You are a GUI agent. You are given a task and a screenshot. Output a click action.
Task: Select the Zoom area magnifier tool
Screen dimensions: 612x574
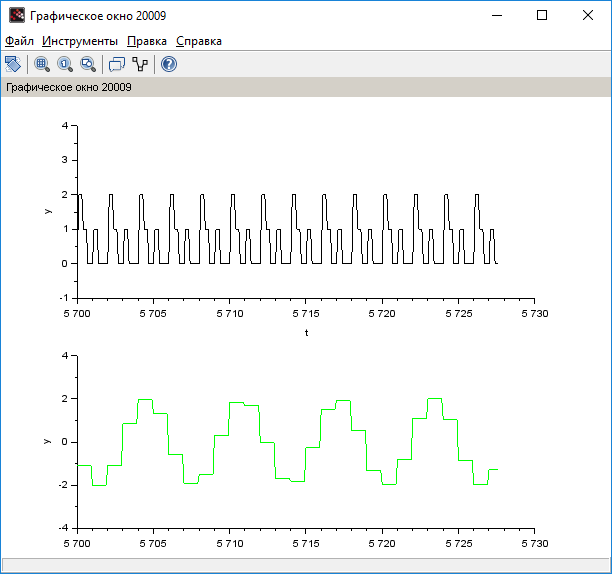click(x=42, y=64)
